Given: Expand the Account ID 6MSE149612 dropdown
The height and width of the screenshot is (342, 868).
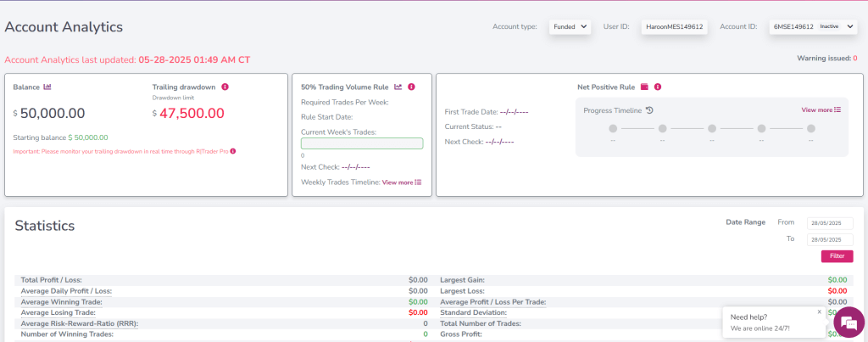Looking at the screenshot, I should [813, 26].
